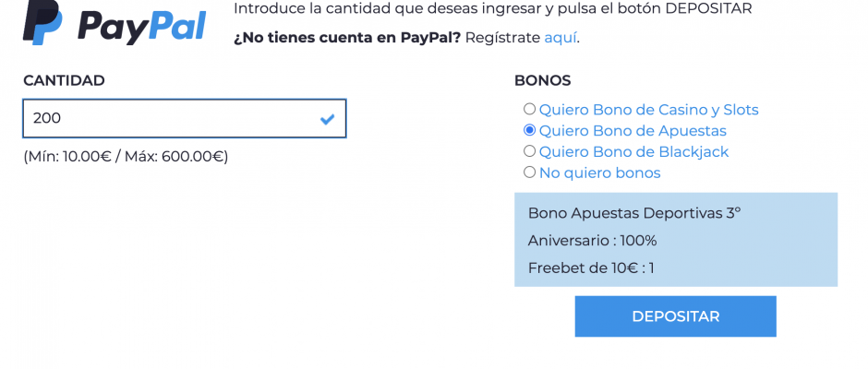Click the Mín/Máx deposit limits text

pyautogui.click(x=126, y=157)
